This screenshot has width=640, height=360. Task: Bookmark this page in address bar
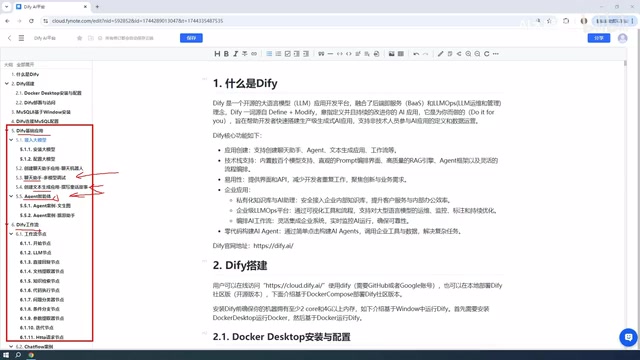(x=549, y=21)
